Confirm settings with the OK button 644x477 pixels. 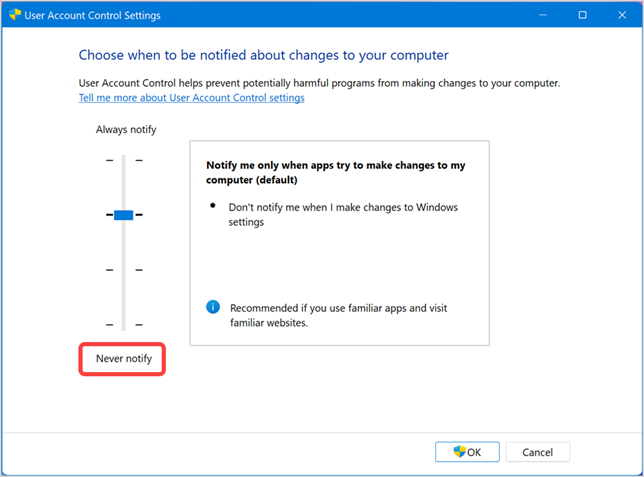467,452
